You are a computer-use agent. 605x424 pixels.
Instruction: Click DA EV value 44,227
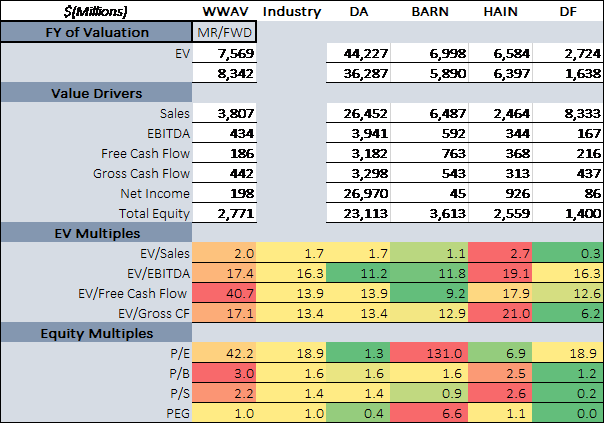[358, 53]
